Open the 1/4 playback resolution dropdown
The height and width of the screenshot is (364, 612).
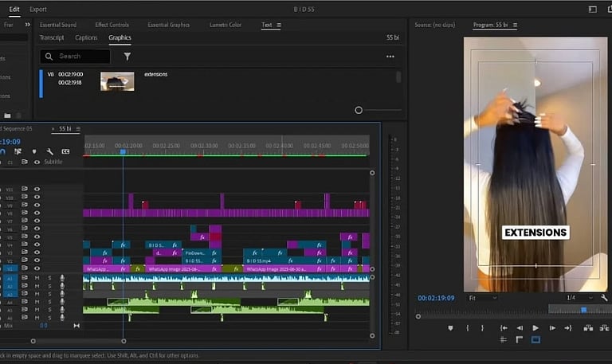pos(579,298)
